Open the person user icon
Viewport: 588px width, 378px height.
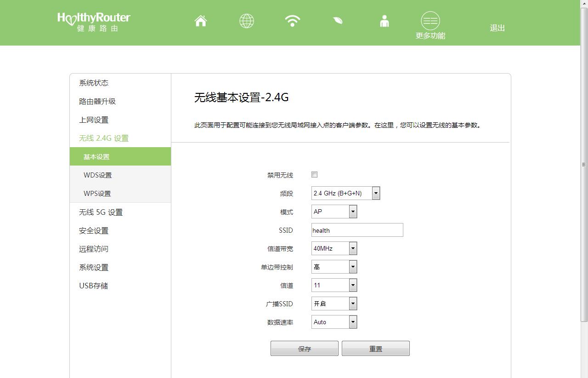click(384, 21)
